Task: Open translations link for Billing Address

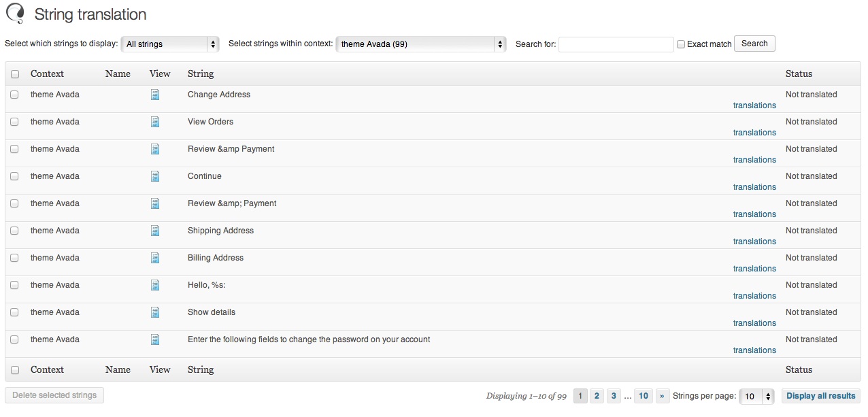Action: point(754,269)
